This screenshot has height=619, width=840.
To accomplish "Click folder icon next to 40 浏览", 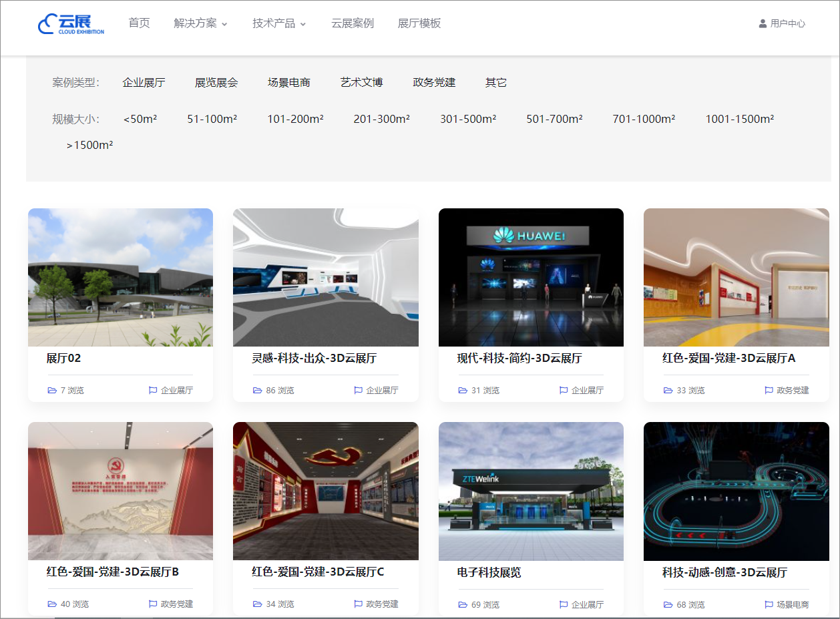I will coord(52,604).
